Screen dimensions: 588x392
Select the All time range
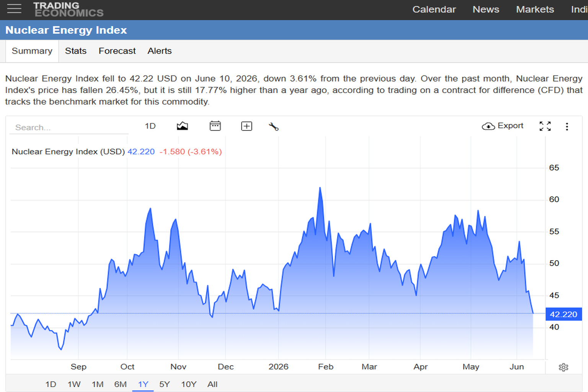tap(212, 384)
